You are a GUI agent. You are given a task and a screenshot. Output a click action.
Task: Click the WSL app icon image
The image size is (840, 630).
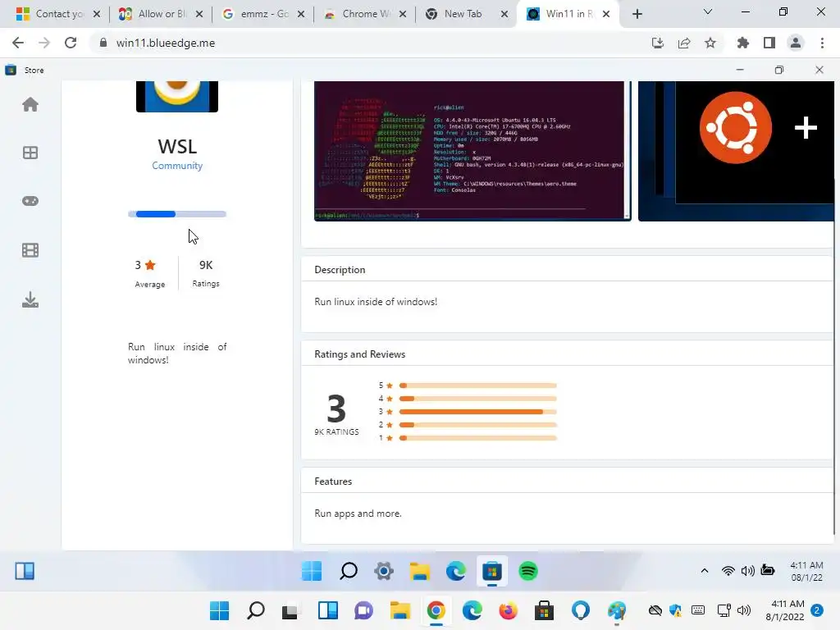(x=177, y=97)
